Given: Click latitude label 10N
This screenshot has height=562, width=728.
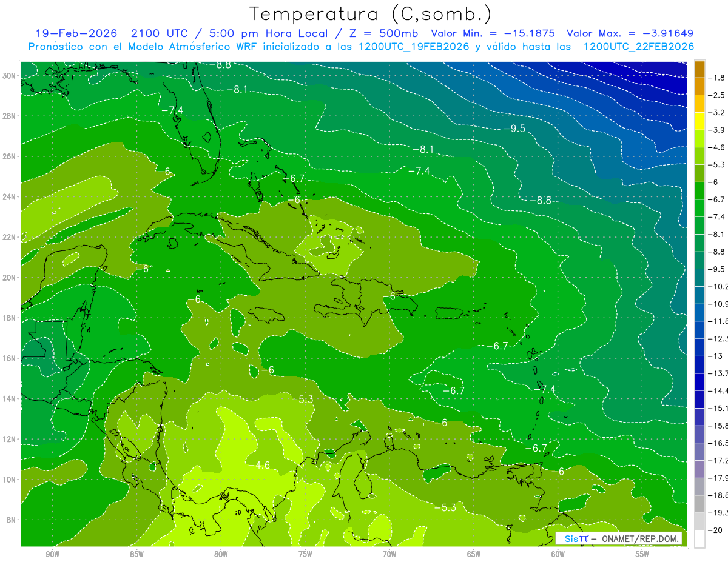Looking at the screenshot, I should click(9, 479).
